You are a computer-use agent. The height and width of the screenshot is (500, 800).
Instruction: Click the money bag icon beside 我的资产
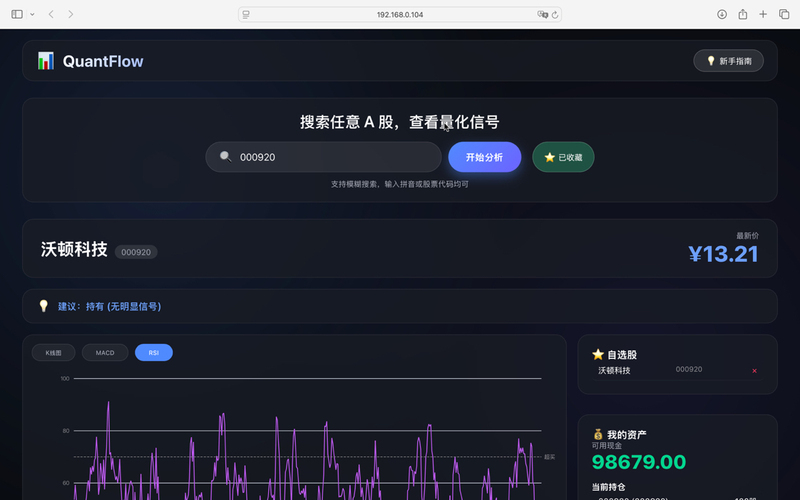(x=598, y=434)
